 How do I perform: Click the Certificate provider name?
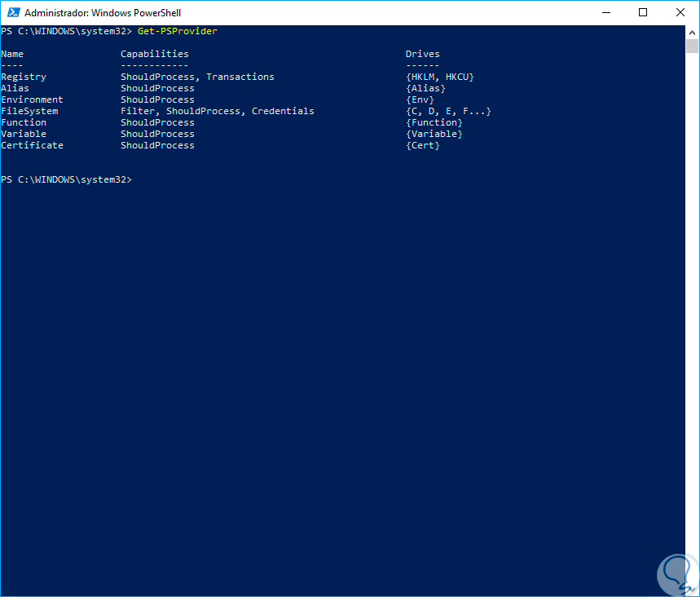(x=32, y=145)
